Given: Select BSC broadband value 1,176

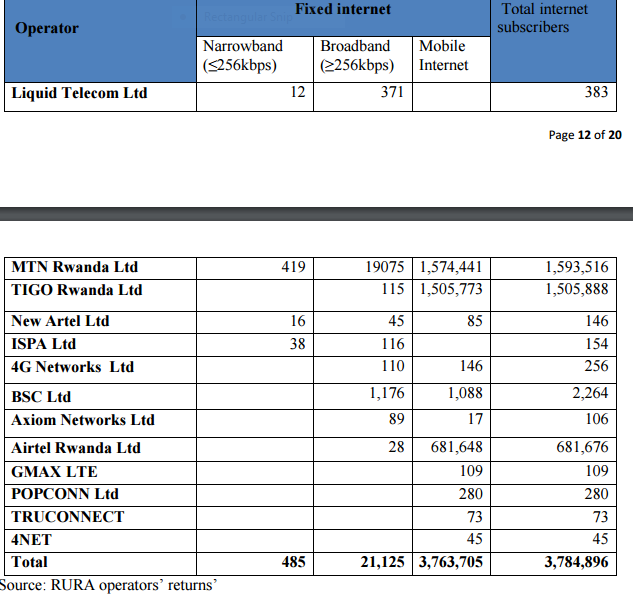Looking at the screenshot, I should coord(387,393).
